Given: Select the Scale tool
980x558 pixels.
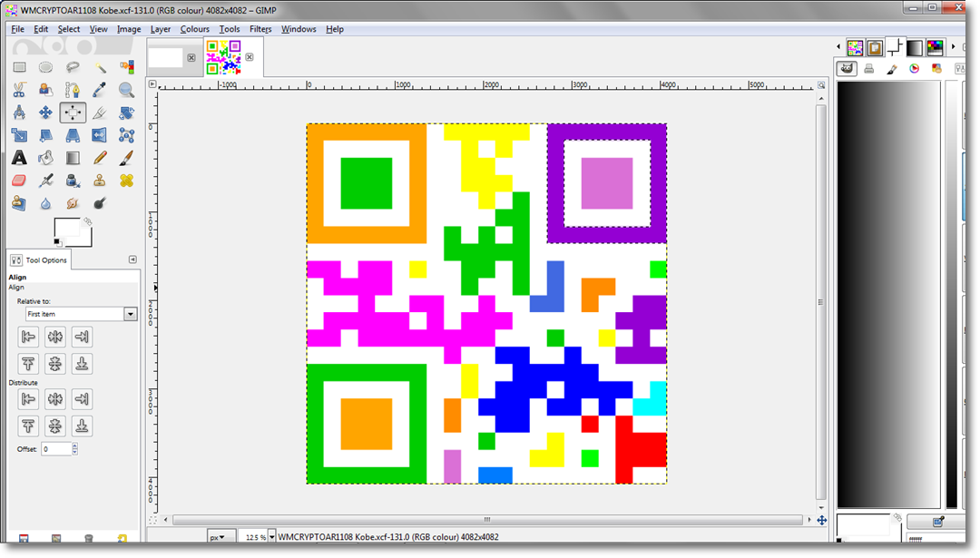Looking at the screenshot, I should (19, 135).
